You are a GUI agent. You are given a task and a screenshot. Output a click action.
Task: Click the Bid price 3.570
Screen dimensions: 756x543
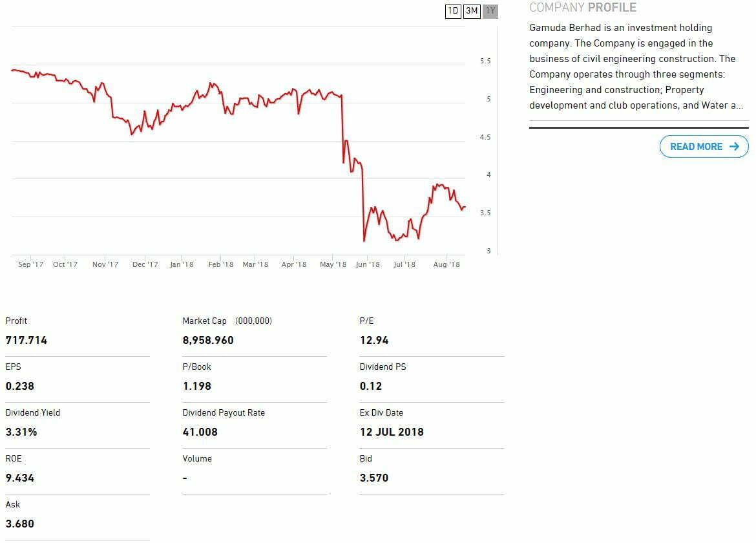(374, 478)
